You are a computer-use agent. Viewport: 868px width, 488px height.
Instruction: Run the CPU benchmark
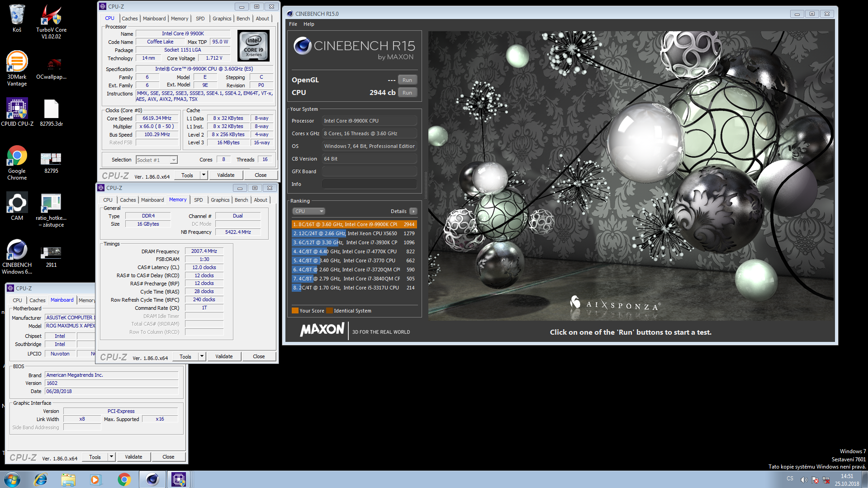[x=407, y=93]
